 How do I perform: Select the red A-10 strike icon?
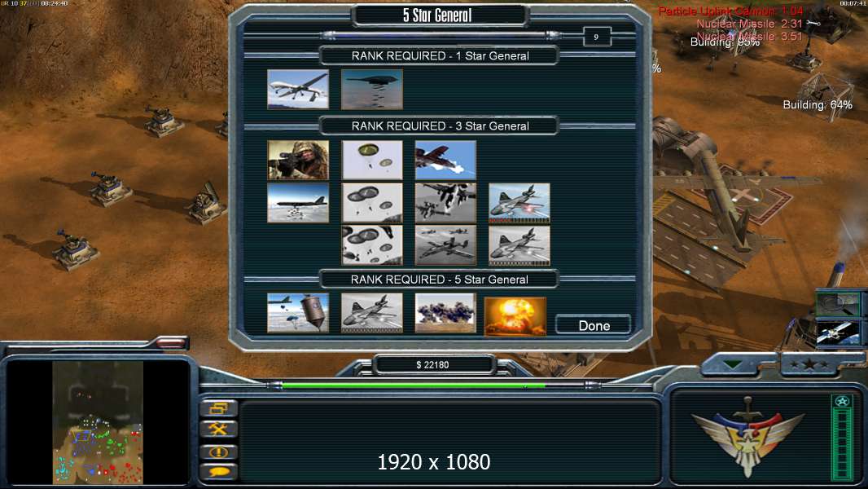445,160
